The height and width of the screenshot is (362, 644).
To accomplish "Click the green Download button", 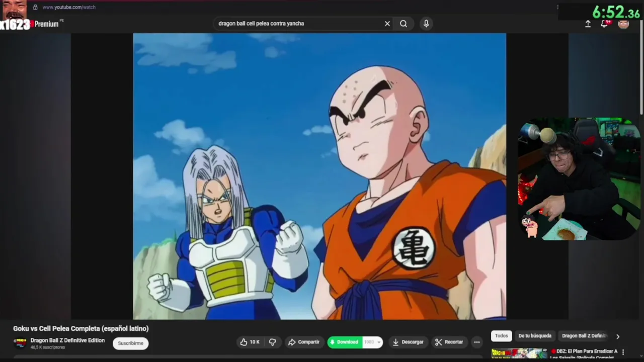I will [344, 342].
